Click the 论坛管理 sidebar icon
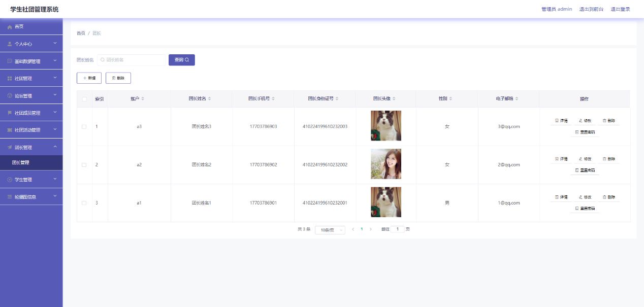Viewport: 644px width, 307px height. pyautogui.click(x=10, y=96)
